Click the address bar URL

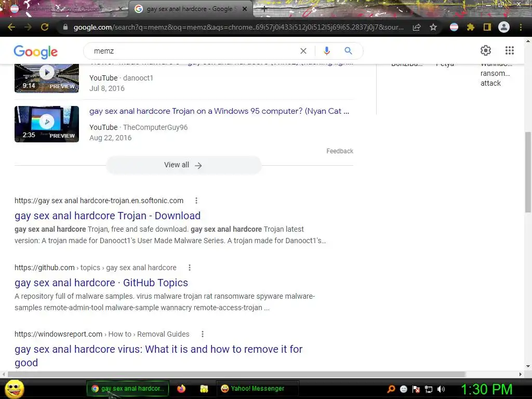[238, 27]
